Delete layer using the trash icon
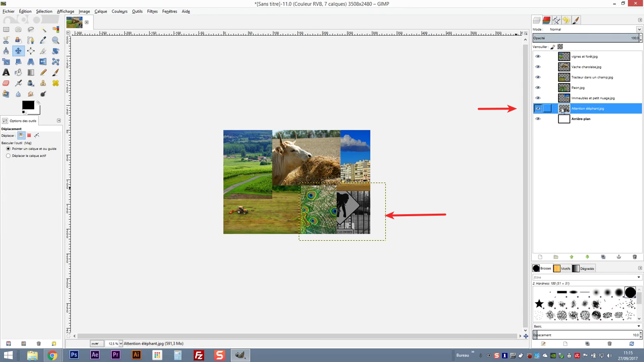 coord(634,257)
